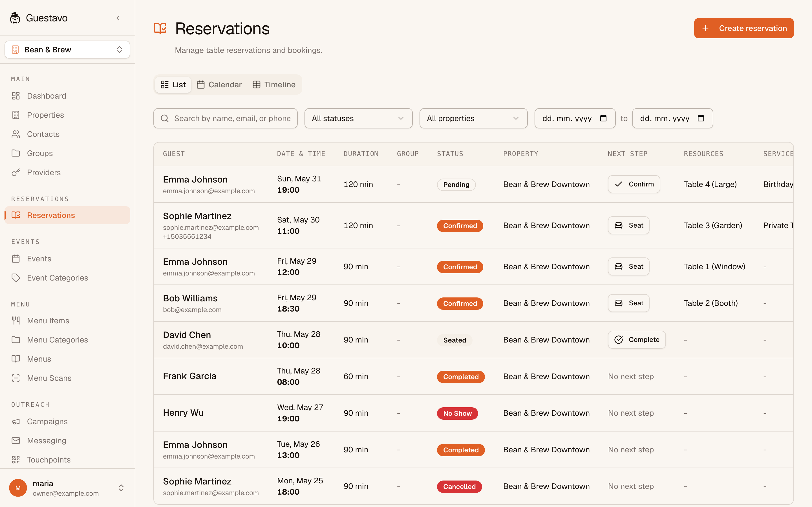Viewport: 812px width, 507px height.
Task: Open the end date calendar picker icon
Action: (x=701, y=118)
